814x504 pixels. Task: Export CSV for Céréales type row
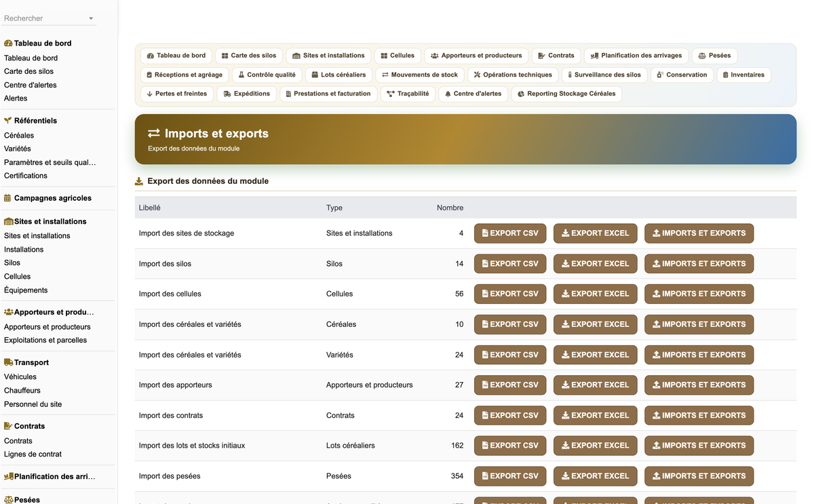[510, 324]
